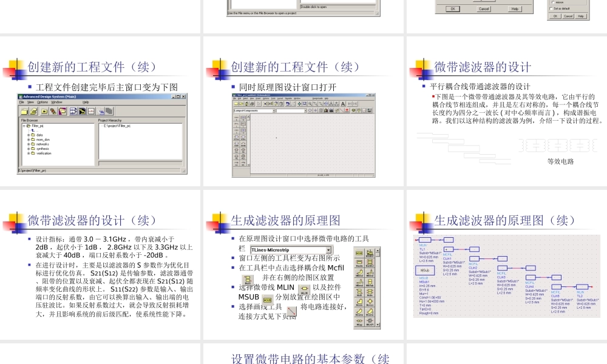The width and height of the screenshot is (607, 364).
Task: Select slide titled 生成滤波器的原理图（续）
Action: [x=507, y=265]
